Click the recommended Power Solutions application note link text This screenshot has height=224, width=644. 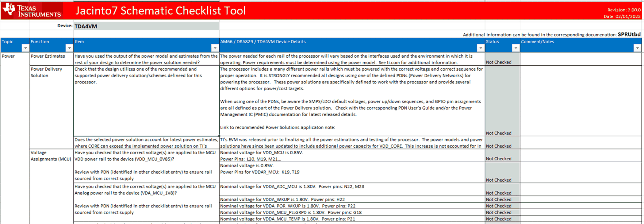(x=277, y=127)
